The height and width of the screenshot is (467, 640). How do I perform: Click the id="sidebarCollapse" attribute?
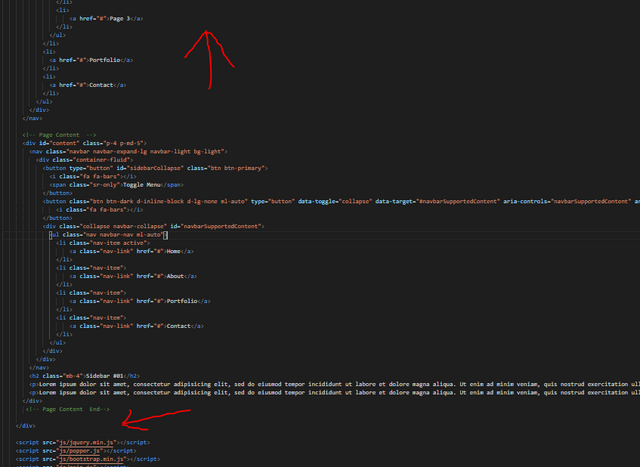[150, 168]
